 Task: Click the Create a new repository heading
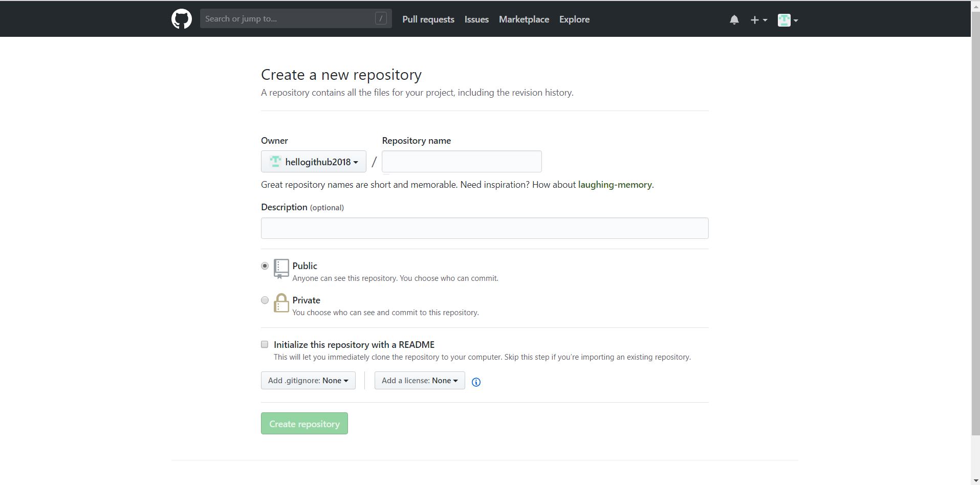(341, 75)
